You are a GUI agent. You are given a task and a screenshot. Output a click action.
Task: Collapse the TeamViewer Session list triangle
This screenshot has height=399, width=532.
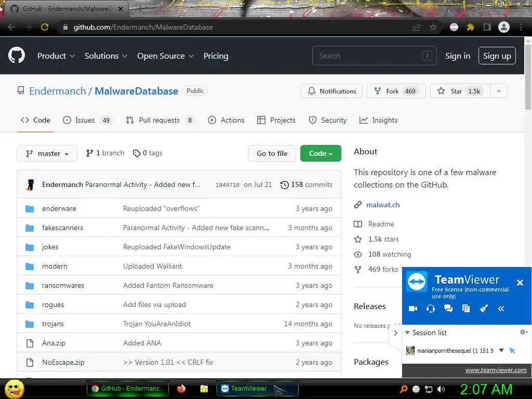pyautogui.click(x=407, y=332)
